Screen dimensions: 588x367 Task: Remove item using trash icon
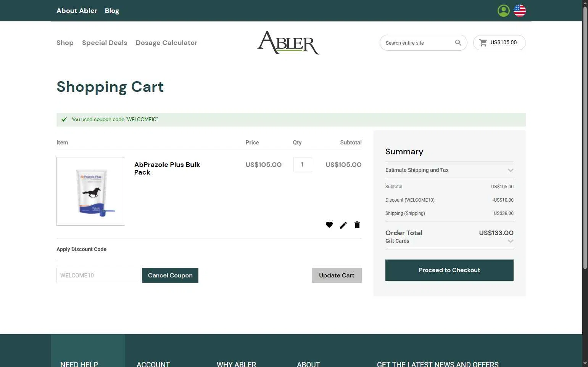point(357,225)
